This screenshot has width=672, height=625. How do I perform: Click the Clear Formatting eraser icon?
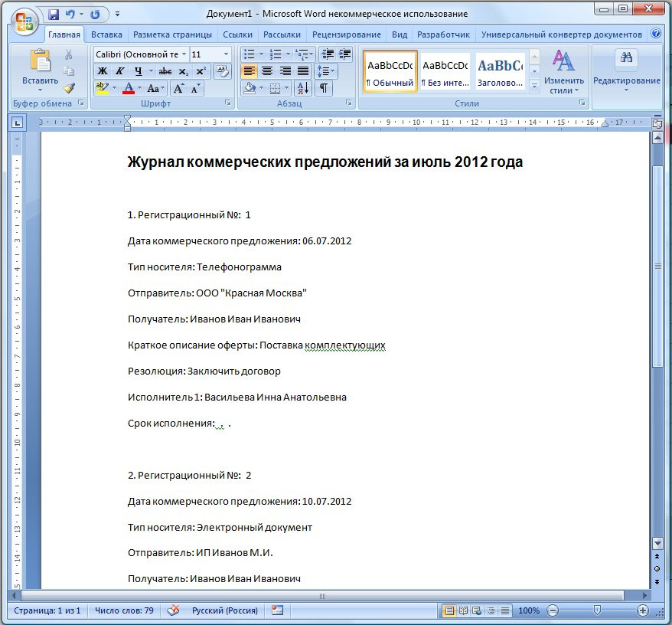pos(223,71)
